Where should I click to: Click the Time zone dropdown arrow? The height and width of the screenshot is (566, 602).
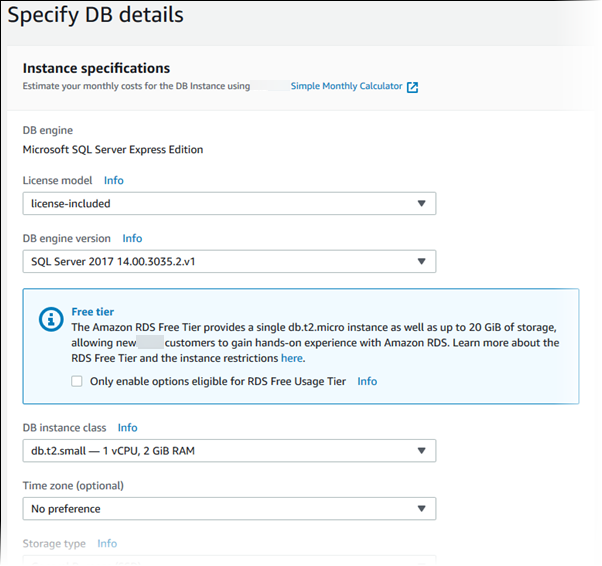pos(421,509)
